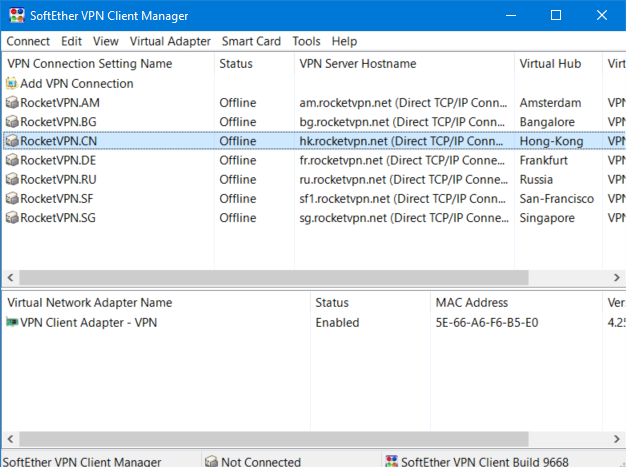626x467 pixels.
Task: Sort by Virtual Hub column header
Action: pos(558,63)
